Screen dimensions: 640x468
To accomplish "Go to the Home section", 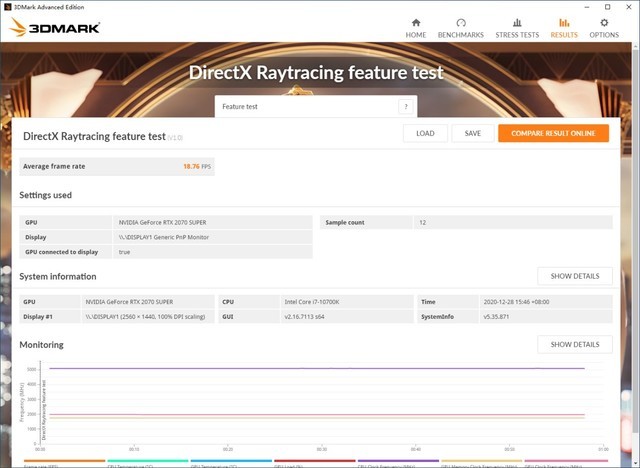I will pyautogui.click(x=416, y=28).
